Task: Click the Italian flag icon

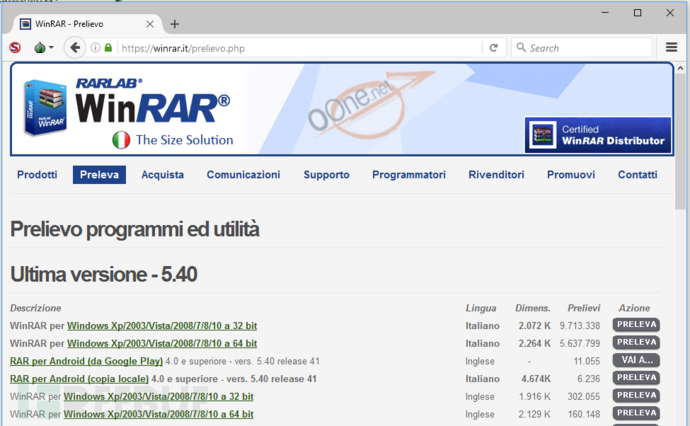Action: pyautogui.click(x=121, y=140)
